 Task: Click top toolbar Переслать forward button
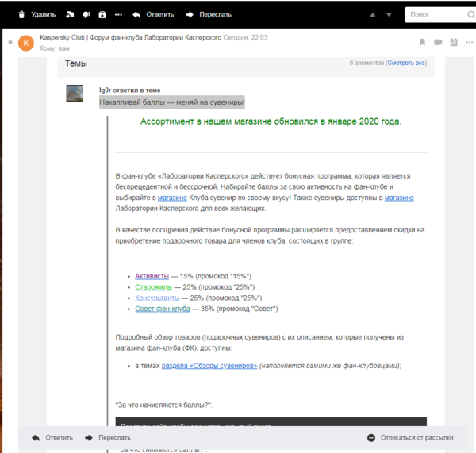click(209, 14)
